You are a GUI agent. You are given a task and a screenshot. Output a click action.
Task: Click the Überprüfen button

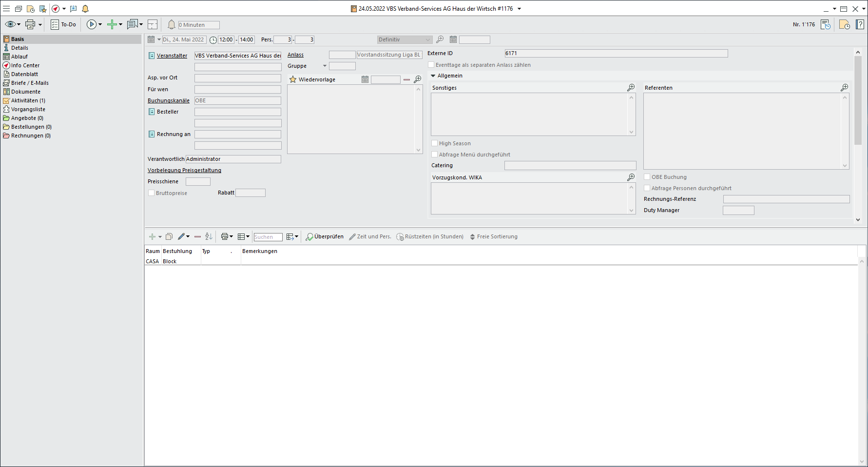click(325, 237)
